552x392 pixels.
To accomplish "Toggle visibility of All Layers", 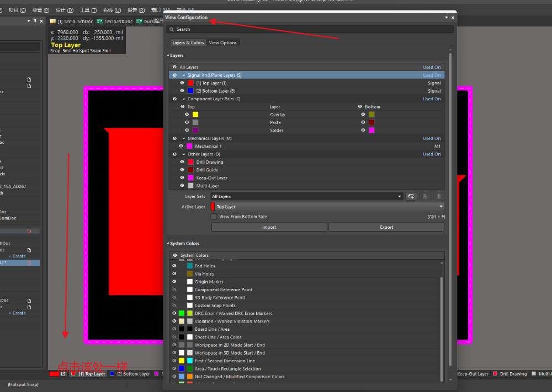I will (174, 67).
